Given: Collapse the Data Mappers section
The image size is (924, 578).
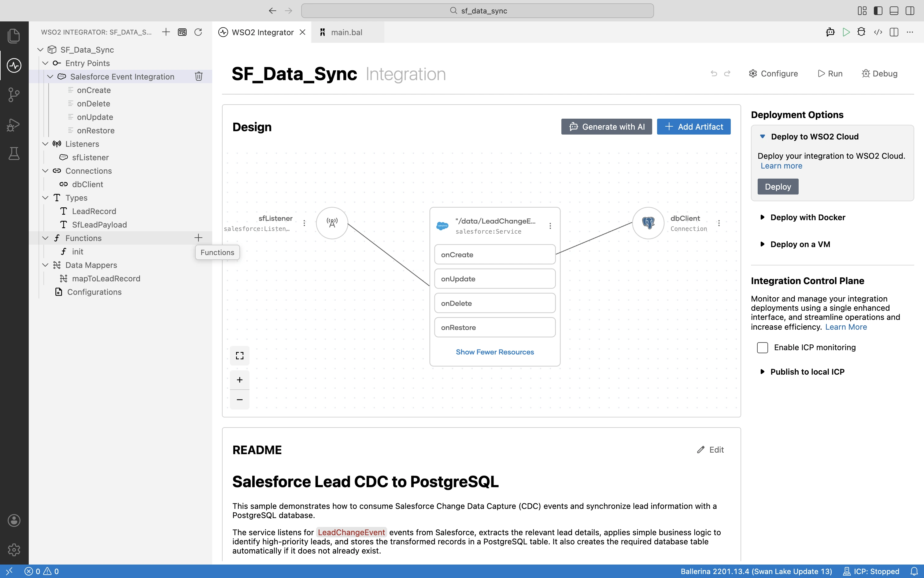Looking at the screenshot, I should 46,265.
